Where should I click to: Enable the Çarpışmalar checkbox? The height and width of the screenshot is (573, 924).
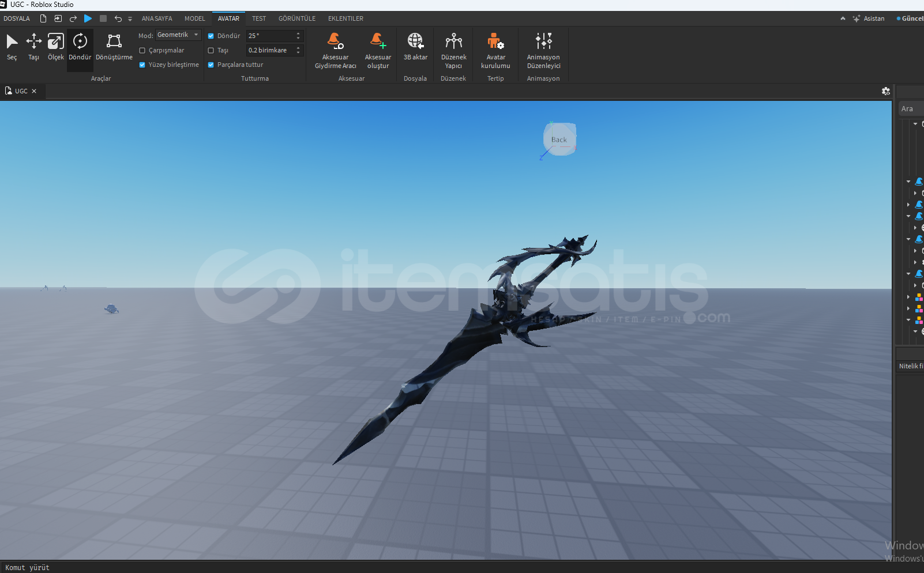142,51
